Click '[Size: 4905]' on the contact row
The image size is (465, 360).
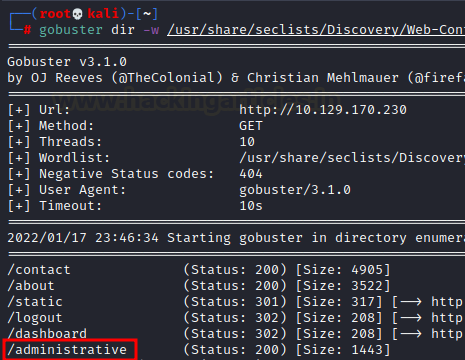343,270
